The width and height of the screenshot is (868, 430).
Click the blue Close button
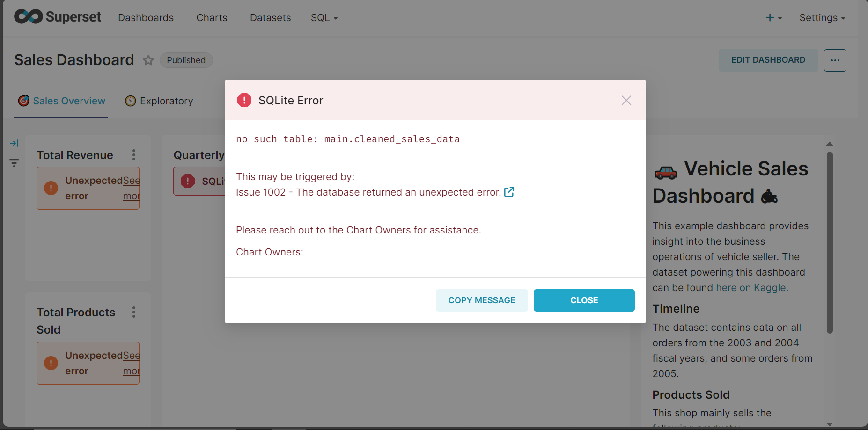pos(584,300)
